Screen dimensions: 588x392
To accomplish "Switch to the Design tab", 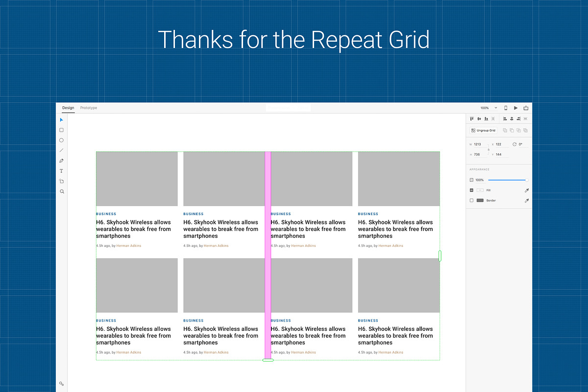I will pos(68,108).
